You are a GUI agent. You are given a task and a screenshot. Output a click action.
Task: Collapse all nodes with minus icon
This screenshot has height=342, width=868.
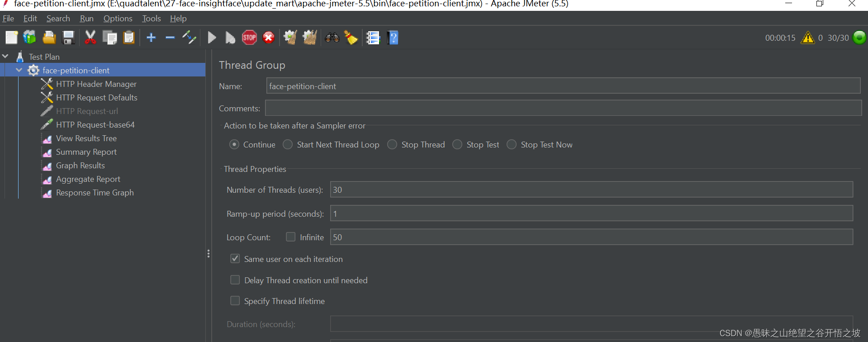coord(170,38)
